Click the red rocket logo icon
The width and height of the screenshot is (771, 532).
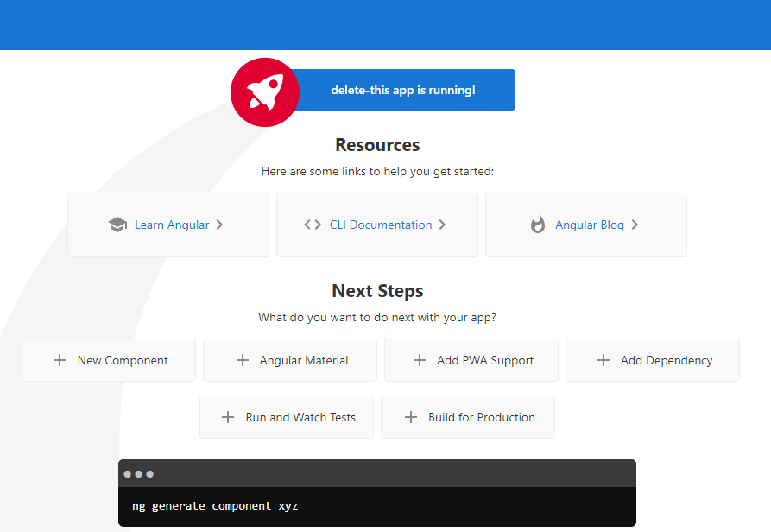point(265,92)
